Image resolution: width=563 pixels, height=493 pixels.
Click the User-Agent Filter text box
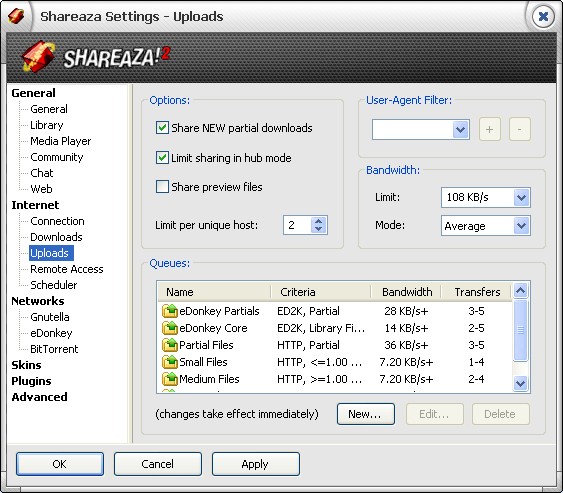pyautogui.click(x=413, y=129)
